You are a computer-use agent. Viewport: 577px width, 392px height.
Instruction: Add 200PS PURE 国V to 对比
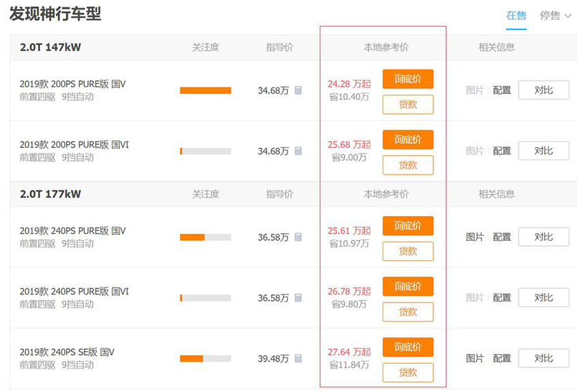(544, 90)
